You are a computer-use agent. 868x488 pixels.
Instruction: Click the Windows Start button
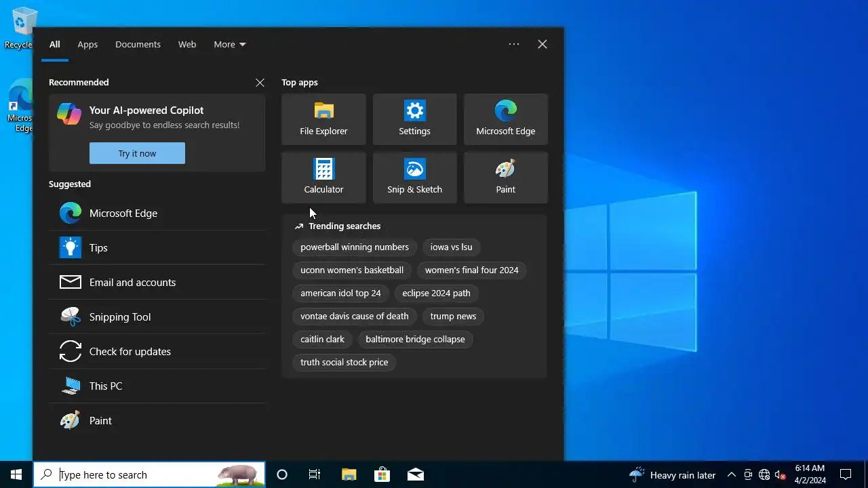[16, 474]
